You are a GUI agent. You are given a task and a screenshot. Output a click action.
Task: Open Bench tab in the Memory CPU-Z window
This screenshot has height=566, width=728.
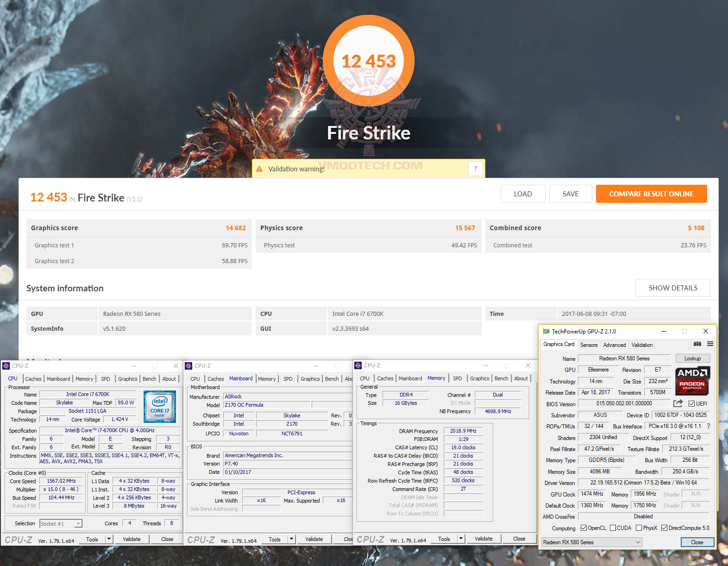click(x=501, y=378)
